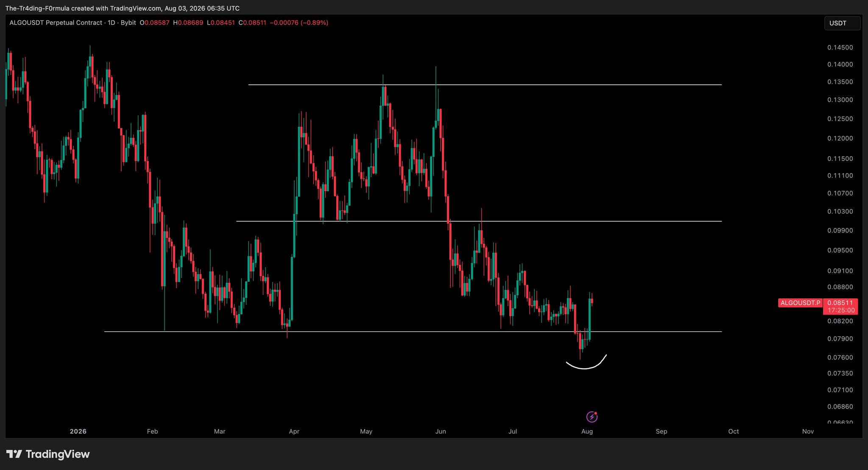Click the Feb label on time axis
Image resolution: width=868 pixels, height=470 pixels.
pos(152,431)
